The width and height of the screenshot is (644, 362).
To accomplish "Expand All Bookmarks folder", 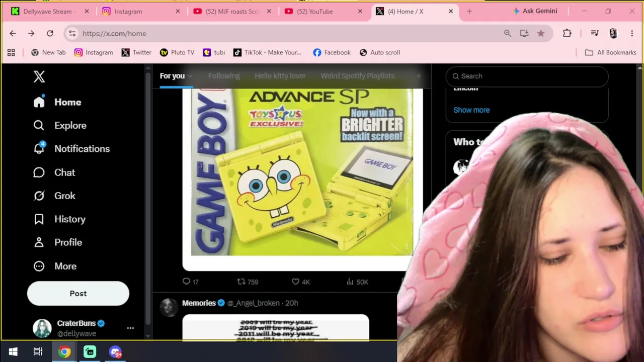I will point(611,52).
